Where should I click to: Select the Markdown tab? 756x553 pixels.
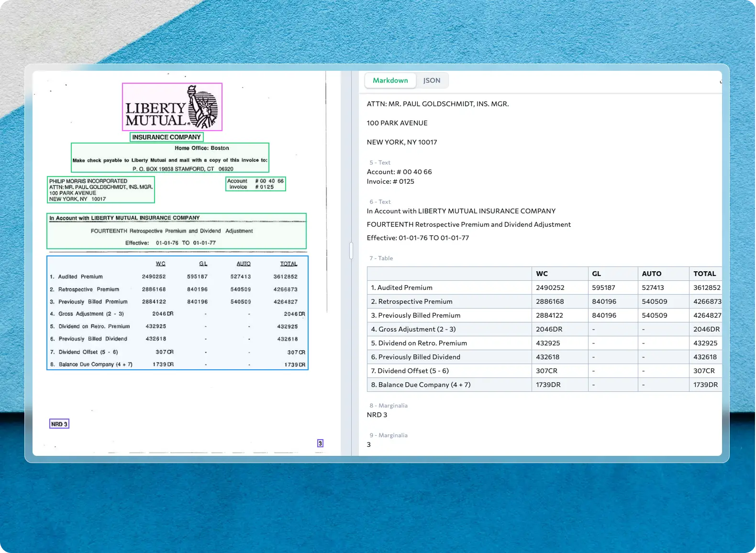tap(390, 80)
